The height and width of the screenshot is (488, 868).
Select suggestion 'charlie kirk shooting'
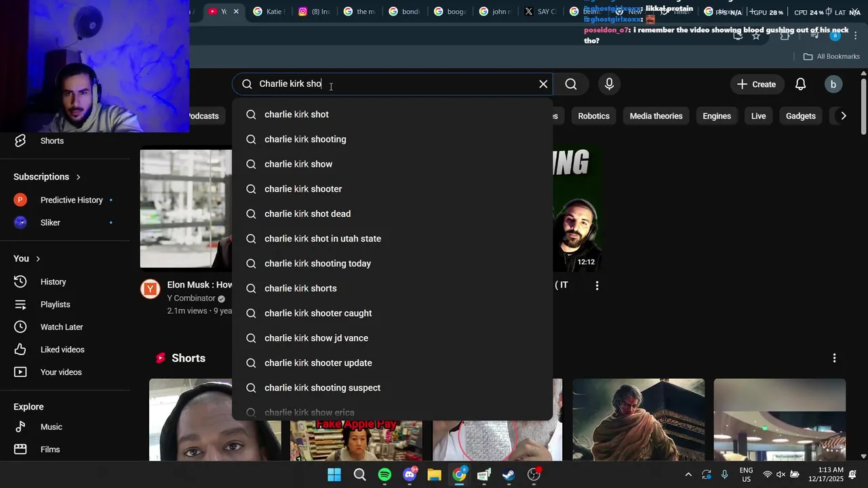[x=393, y=140]
